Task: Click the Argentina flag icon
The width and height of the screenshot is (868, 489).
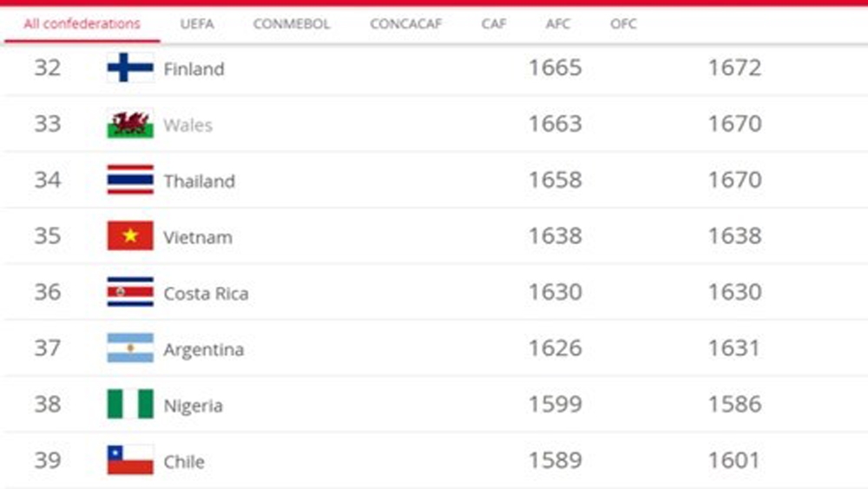Action: coord(130,347)
